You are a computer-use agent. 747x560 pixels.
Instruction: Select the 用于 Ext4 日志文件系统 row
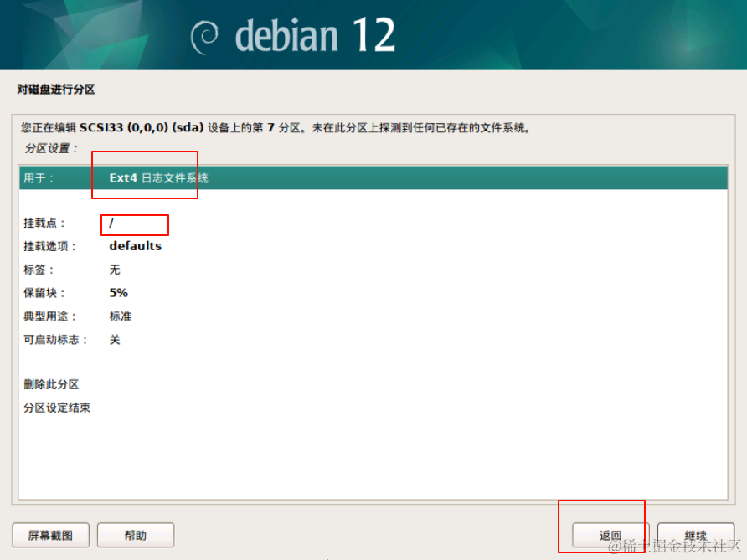pos(373,177)
